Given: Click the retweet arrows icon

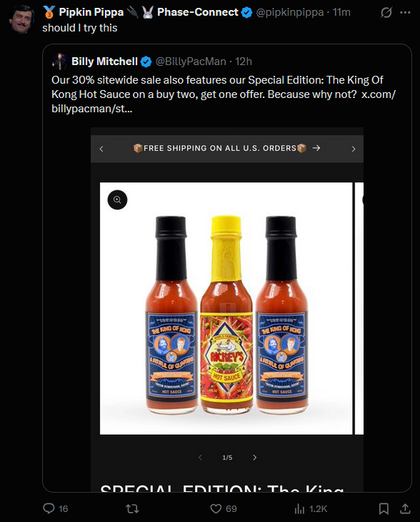Looking at the screenshot, I should tap(132, 508).
